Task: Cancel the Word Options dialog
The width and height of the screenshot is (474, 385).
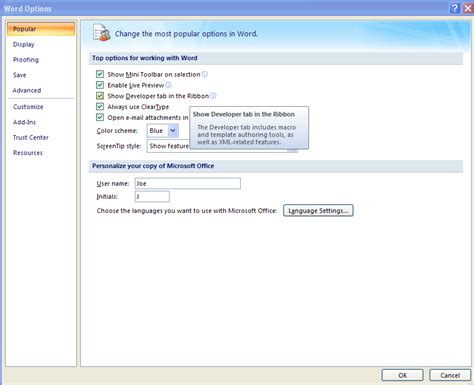Action: [x=450, y=375]
